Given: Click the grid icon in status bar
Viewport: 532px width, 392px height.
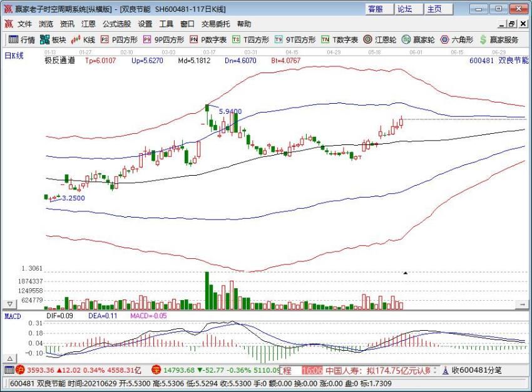Looking at the screenshot, I should [x=9, y=370].
